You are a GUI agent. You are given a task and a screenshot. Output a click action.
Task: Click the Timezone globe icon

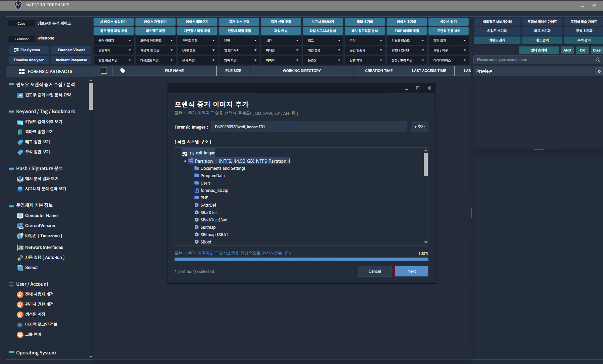click(20, 236)
